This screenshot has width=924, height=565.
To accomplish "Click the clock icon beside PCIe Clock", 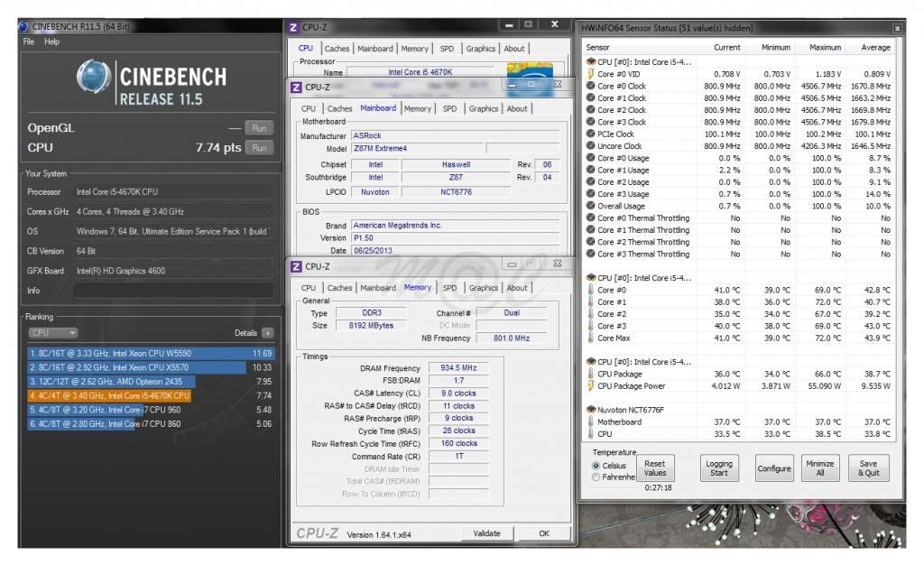I will click(590, 134).
